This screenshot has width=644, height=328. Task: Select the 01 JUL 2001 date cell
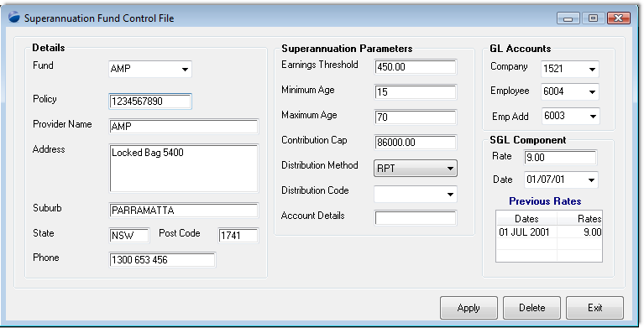tap(526, 232)
